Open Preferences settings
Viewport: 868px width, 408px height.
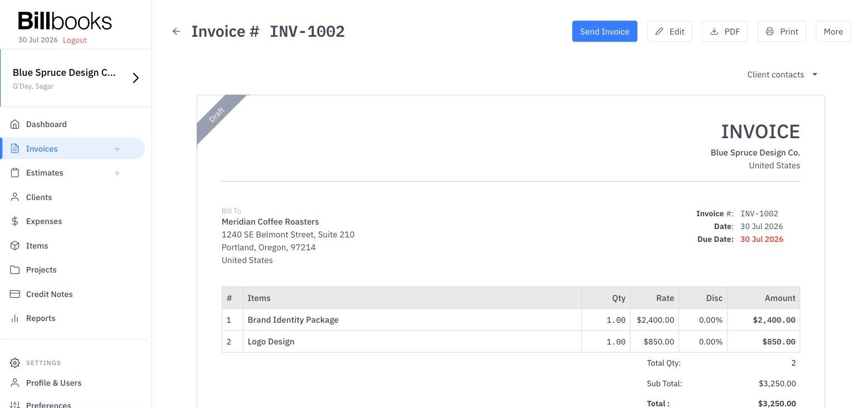click(x=48, y=405)
